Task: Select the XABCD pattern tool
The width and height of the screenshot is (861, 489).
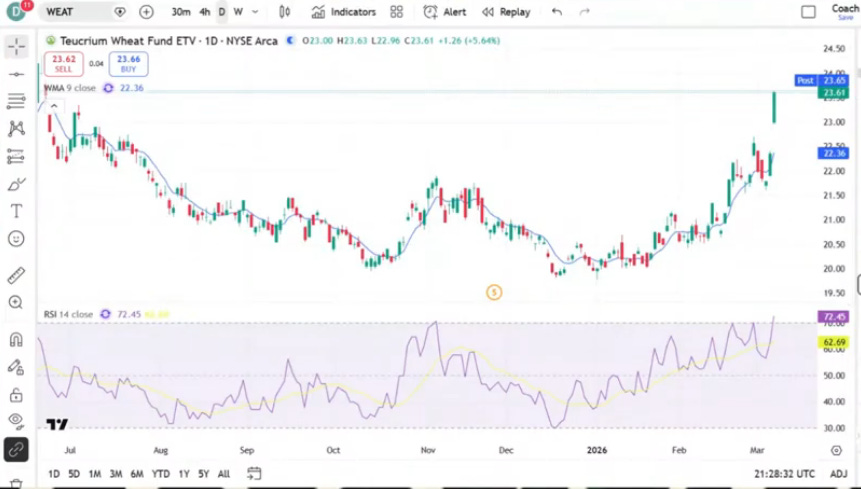Action: (x=16, y=128)
